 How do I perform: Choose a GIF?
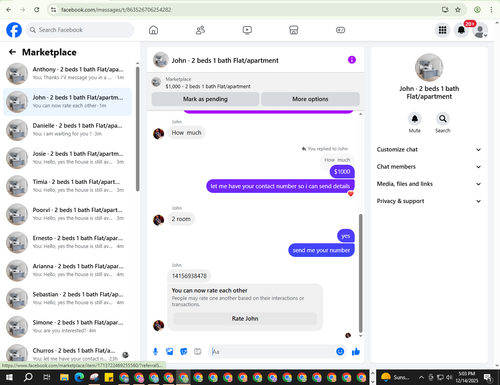198,351
